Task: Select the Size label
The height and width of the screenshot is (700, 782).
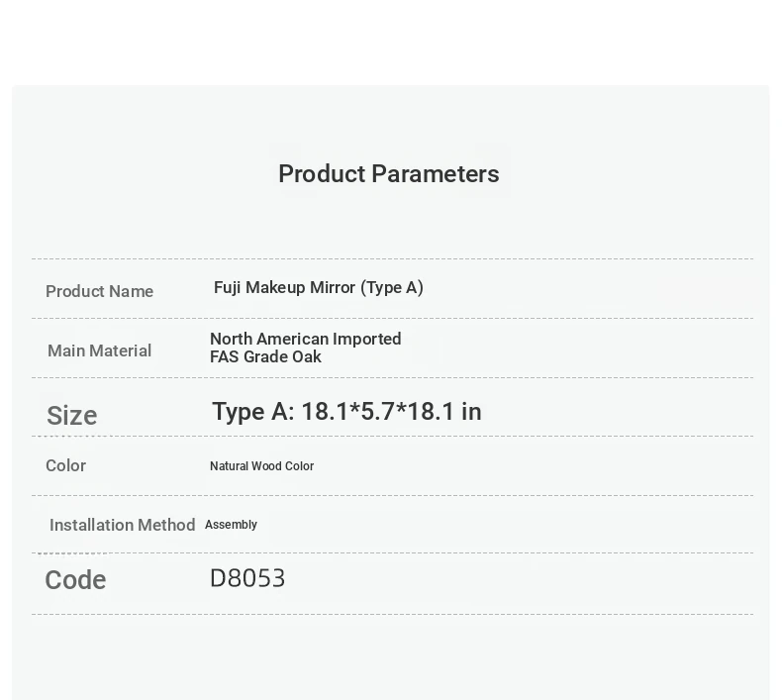Action: coord(71,416)
